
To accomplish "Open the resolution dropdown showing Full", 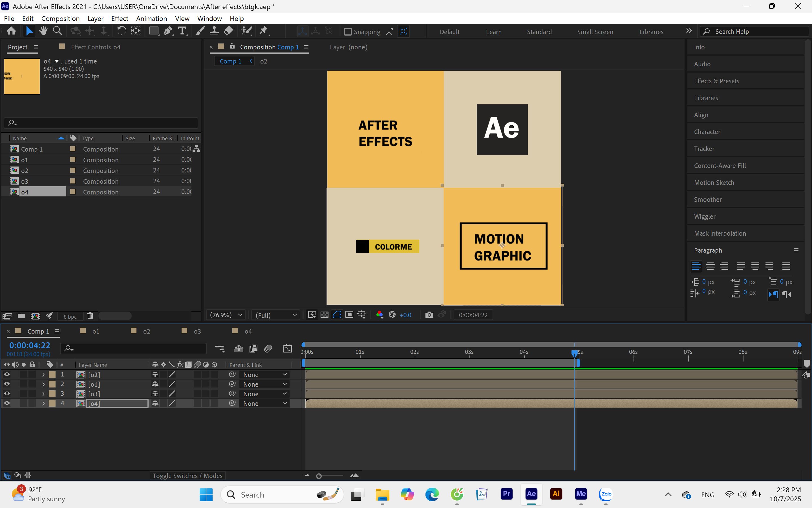I will pos(276,315).
